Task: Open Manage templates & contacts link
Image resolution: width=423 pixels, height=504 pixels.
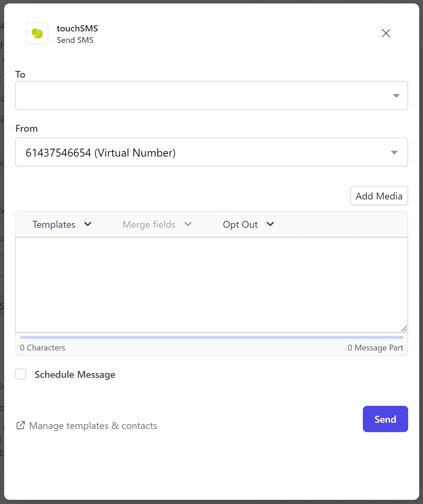Action: [x=93, y=426]
